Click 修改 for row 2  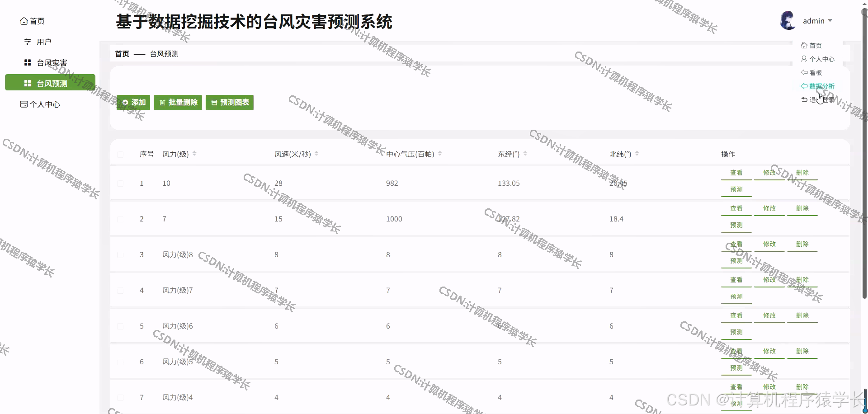pyautogui.click(x=769, y=209)
